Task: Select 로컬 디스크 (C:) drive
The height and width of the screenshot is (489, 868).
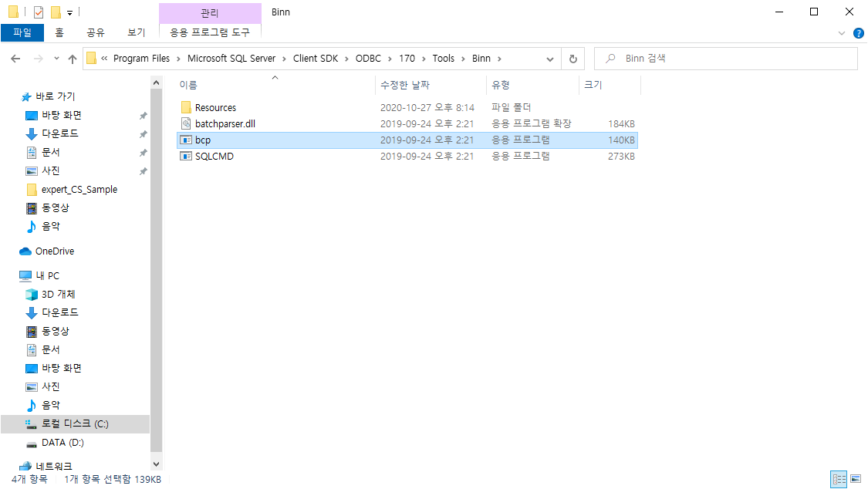Action: click(75, 423)
